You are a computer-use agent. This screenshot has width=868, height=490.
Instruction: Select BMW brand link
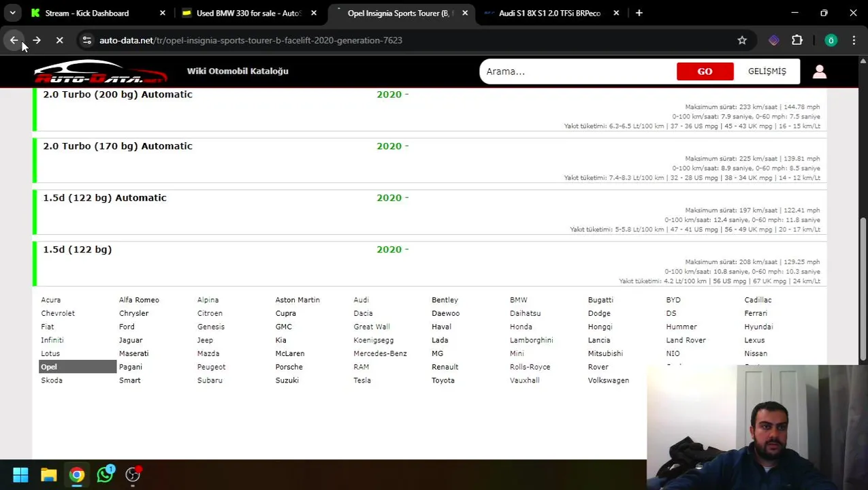click(x=518, y=300)
